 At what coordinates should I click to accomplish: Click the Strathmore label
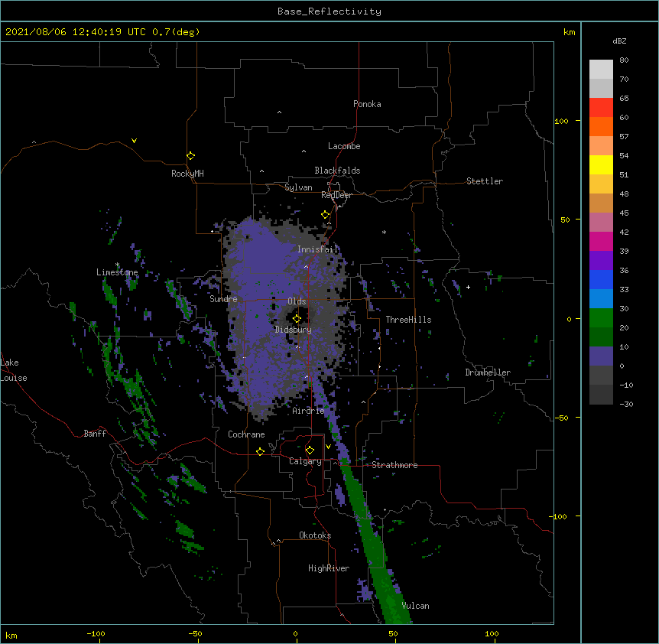pos(394,465)
